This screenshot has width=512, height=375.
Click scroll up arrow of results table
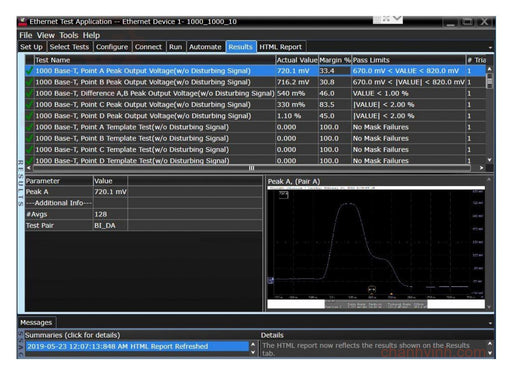[x=489, y=69]
